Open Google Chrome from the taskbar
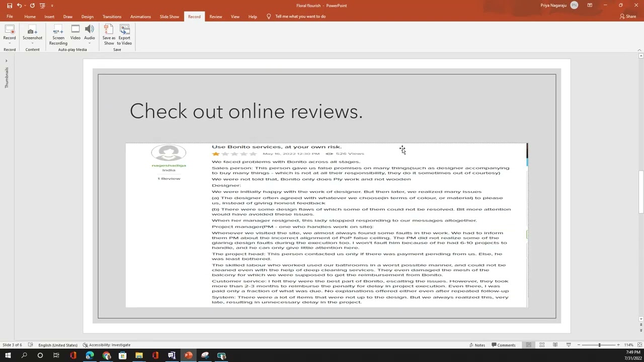Image resolution: width=644 pixels, height=362 pixels. pyautogui.click(x=106, y=356)
